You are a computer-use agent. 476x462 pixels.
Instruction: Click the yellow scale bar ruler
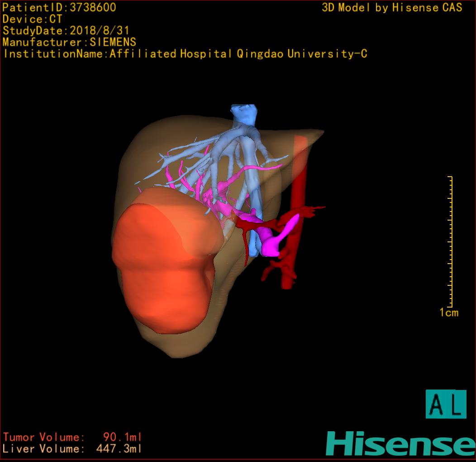[451, 242]
